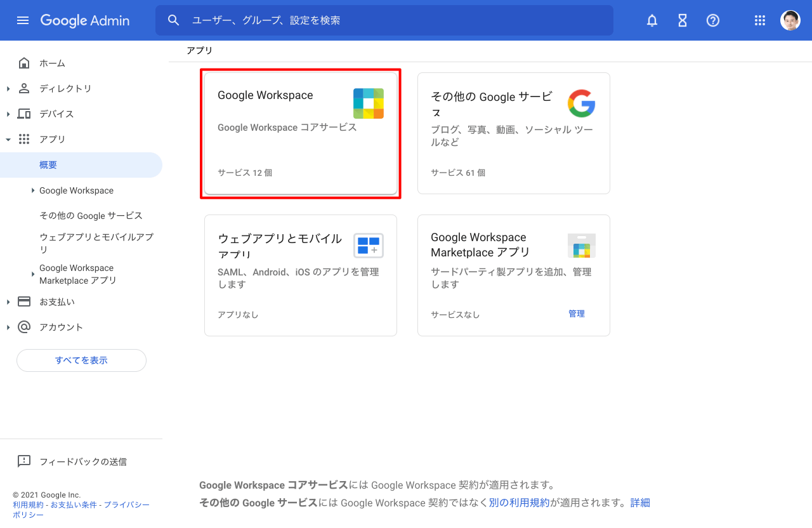Open フィードバックの送信 link

83,461
